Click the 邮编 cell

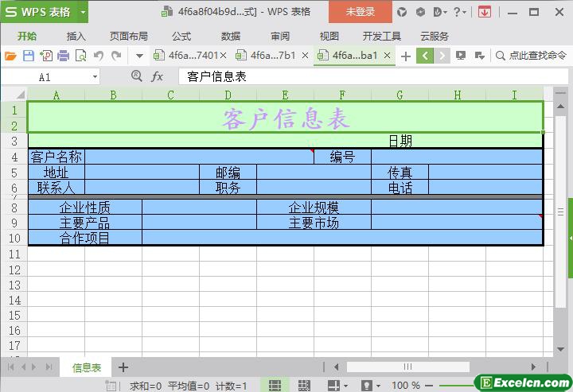[228, 173]
